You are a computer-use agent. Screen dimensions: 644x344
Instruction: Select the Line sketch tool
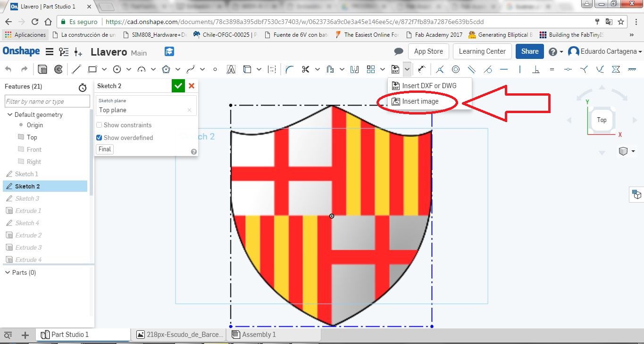[x=76, y=69]
